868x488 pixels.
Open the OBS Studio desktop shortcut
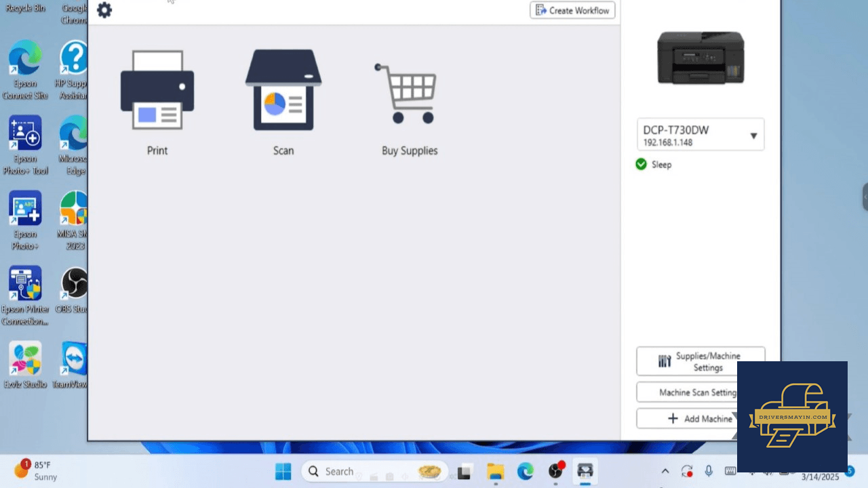[x=73, y=289]
